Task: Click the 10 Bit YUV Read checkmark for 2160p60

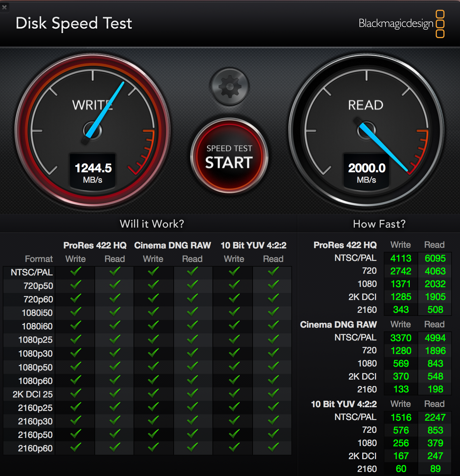Action: pos(273,447)
